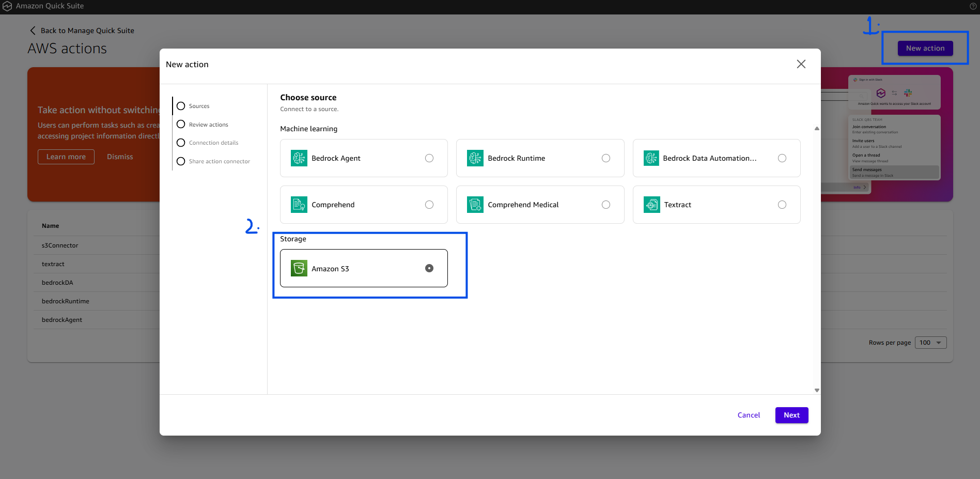Click Back to Manage Quick Suite link
Screen dimensions: 980x479
(x=87, y=30)
